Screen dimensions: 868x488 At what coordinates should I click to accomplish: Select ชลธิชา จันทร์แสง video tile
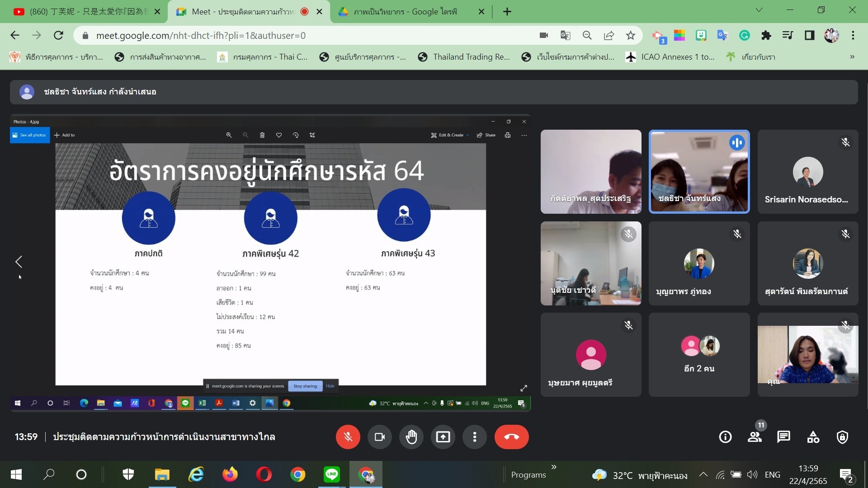(x=699, y=172)
